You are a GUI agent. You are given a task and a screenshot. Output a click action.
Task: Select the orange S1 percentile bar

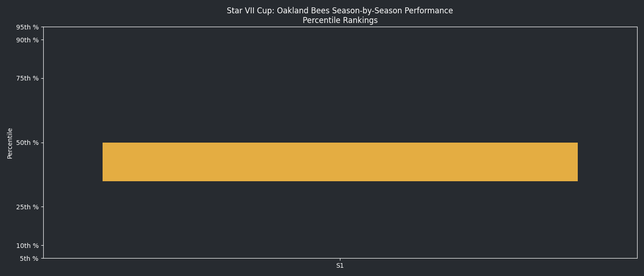(340, 162)
